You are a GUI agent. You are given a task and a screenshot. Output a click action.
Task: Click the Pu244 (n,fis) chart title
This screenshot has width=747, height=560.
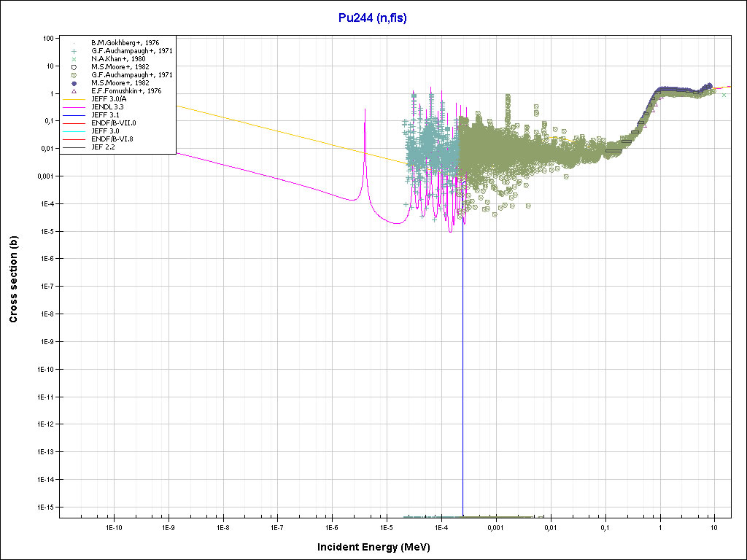coord(373,17)
